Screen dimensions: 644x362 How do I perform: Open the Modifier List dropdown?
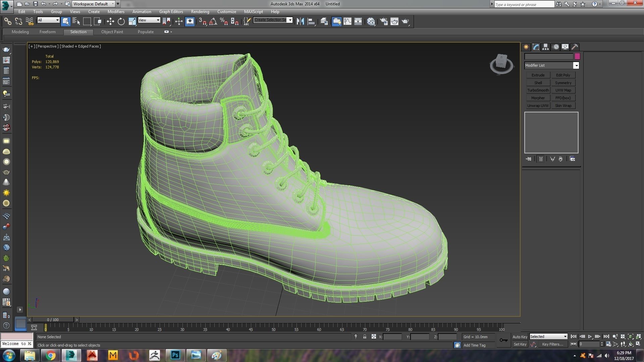[551, 65]
